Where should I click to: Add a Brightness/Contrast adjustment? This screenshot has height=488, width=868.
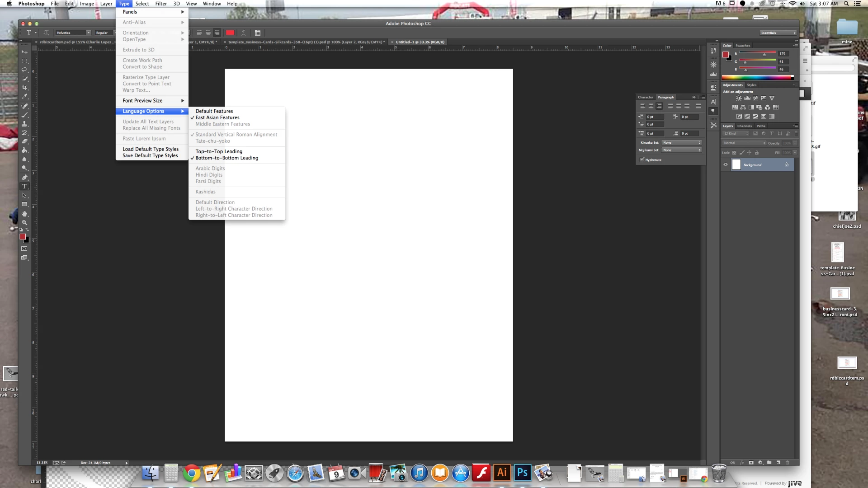point(739,98)
